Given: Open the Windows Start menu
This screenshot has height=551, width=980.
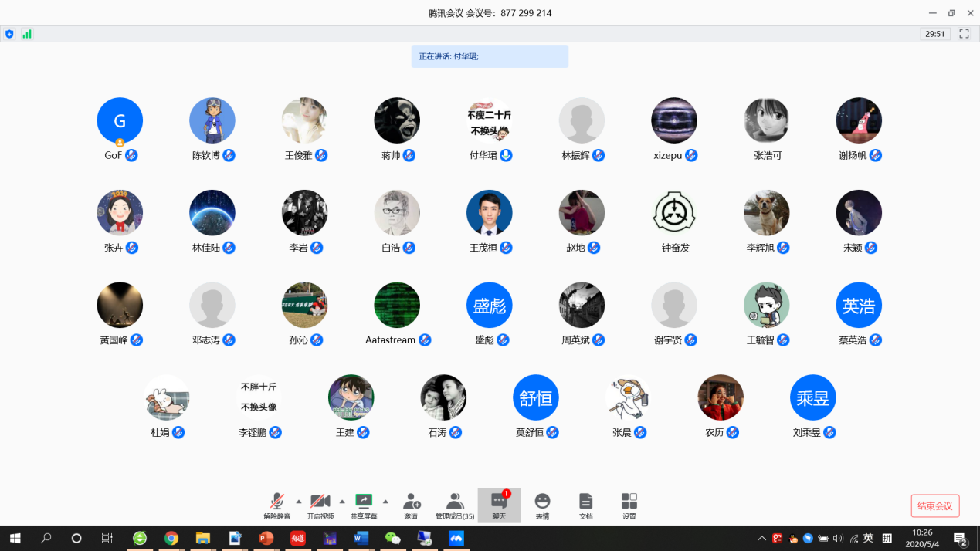Looking at the screenshot, I should [15, 539].
